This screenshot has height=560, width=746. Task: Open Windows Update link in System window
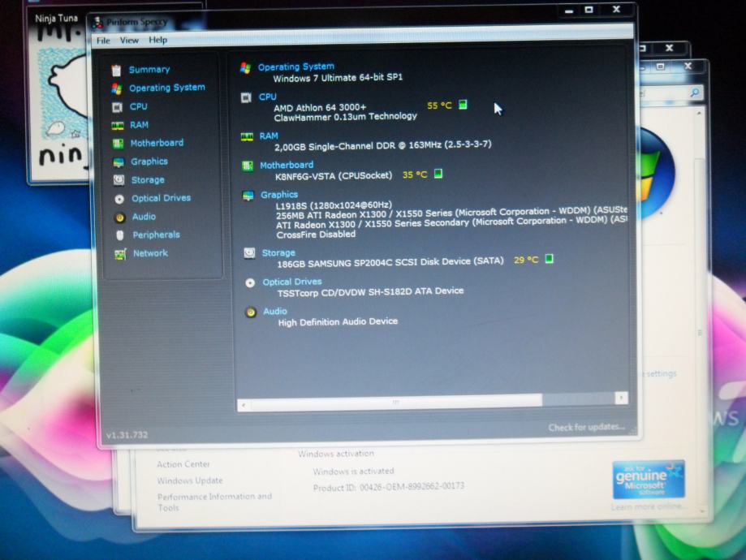tap(190, 480)
